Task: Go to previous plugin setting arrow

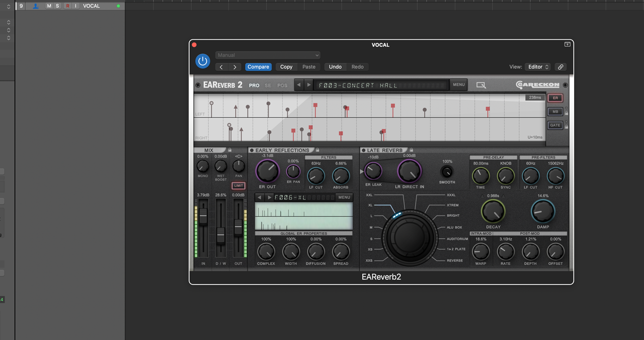Action: pos(221,67)
